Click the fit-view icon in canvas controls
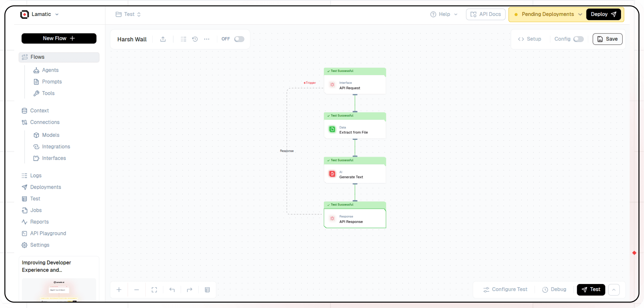Screen dimensions: 644x308 [154, 289]
